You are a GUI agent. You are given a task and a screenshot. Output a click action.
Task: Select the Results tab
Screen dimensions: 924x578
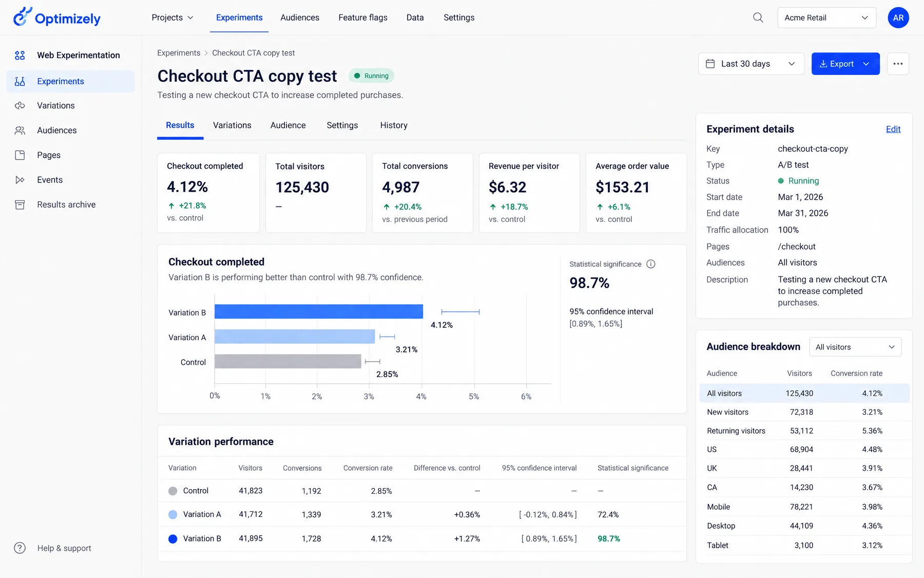pos(180,125)
